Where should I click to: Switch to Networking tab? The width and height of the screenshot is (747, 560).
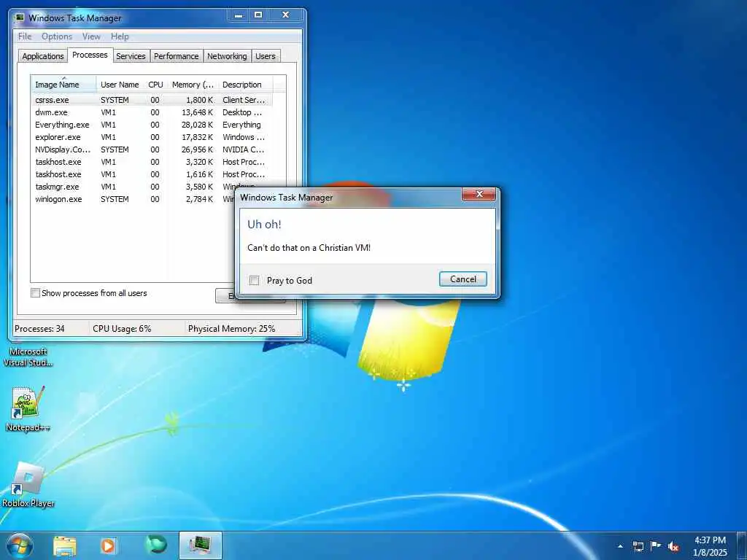pyautogui.click(x=227, y=56)
